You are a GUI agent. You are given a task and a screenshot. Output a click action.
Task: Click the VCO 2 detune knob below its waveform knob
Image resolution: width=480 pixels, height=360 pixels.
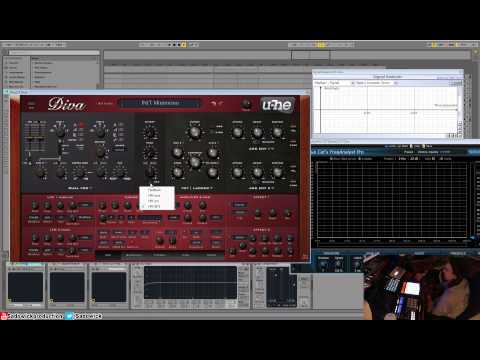pos(100,152)
